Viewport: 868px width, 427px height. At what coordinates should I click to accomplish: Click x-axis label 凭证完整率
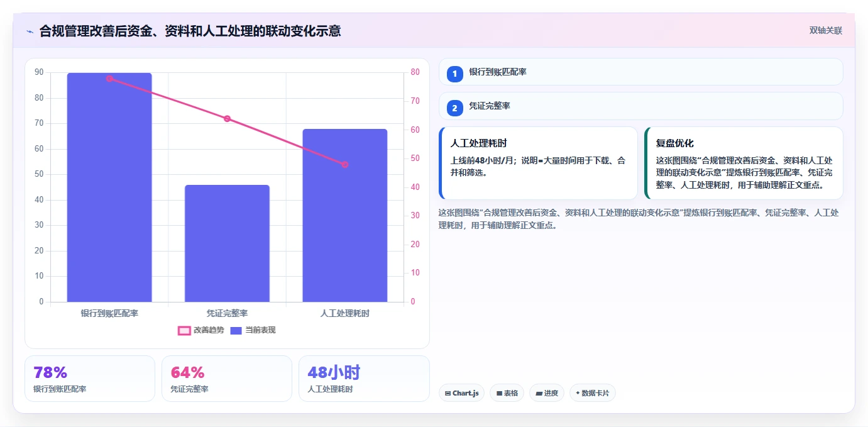[227, 313]
